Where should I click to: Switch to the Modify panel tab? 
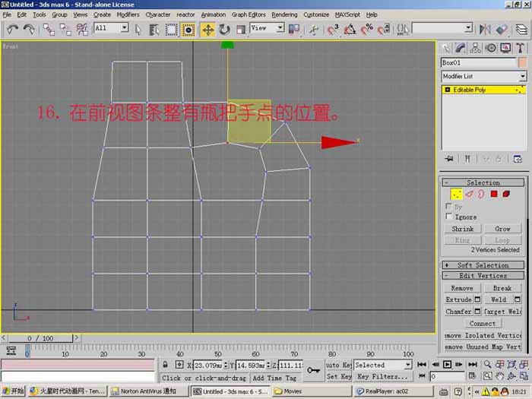coord(460,48)
